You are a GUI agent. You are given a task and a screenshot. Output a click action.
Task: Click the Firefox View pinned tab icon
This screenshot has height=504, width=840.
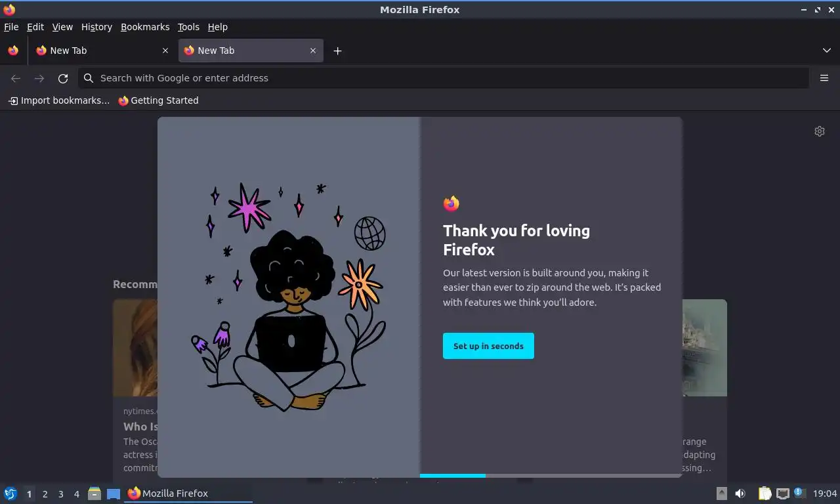click(13, 51)
